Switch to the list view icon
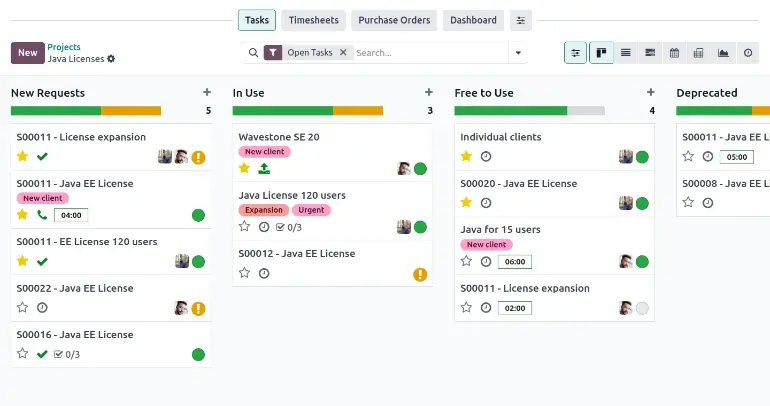This screenshot has width=770, height=406. pyautogui.click(x=626, y=53)
